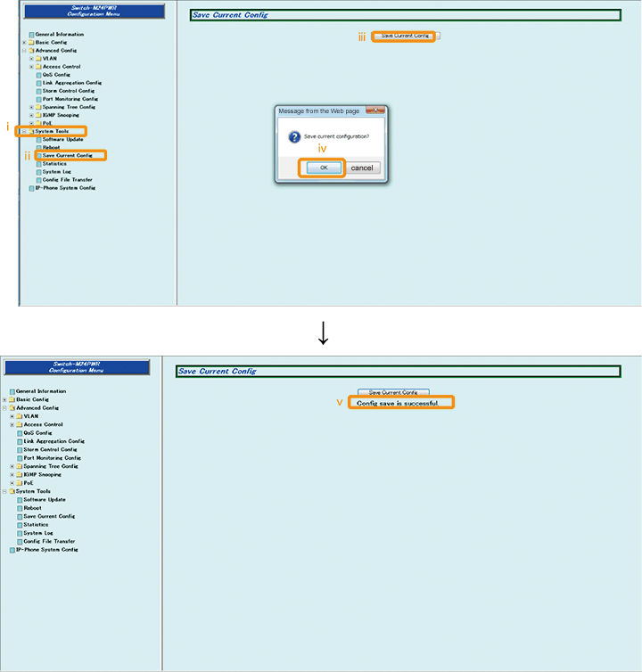Expand Basic Config in the lower menu tree
The width and height of the screenshot is (642, 672).
pyautogui.click(x=4, y=400)
